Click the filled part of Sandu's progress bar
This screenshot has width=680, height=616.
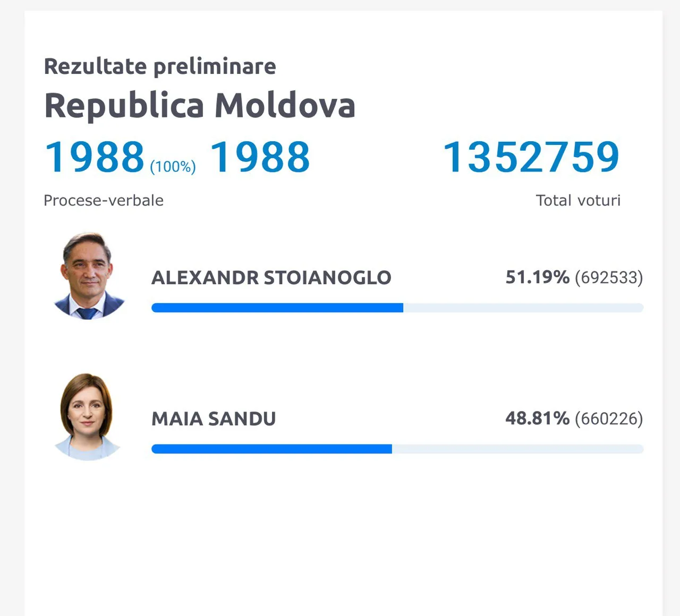[x=271, y=449]
